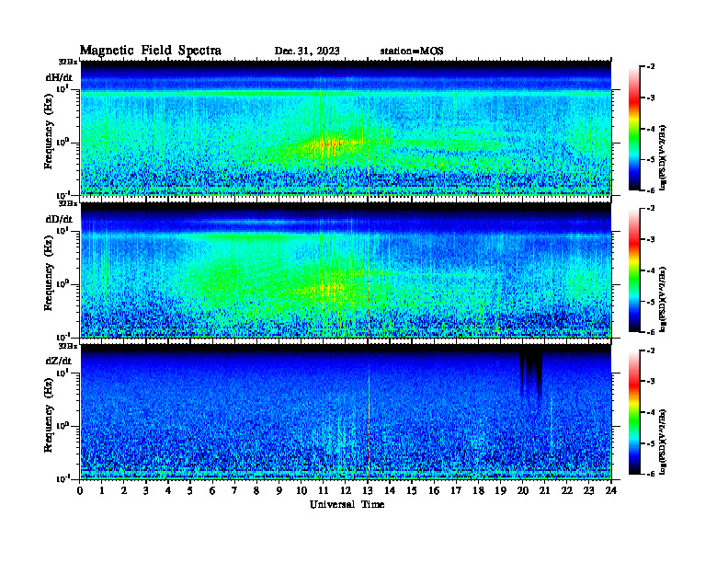Screen dimensions: 728x563
Task: Click hour 4 on the Universal Time axis
Action: pyautogui.click(x=168, y=491)
